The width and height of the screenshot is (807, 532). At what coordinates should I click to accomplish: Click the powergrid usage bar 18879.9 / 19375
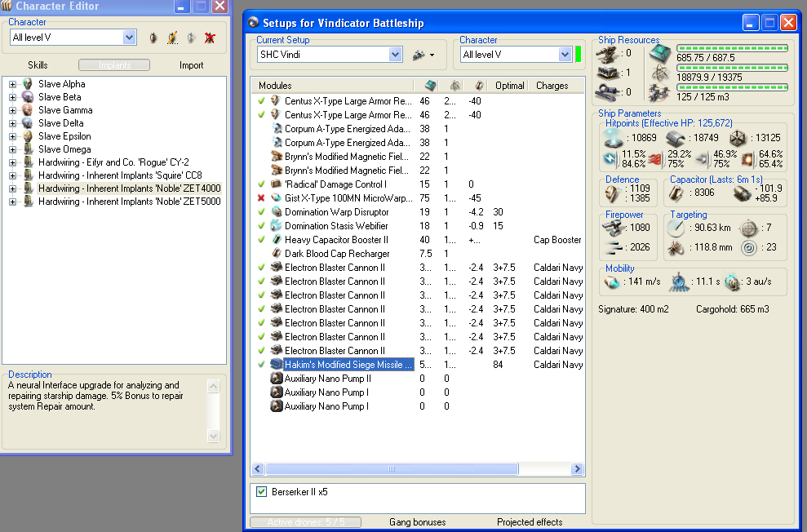click(732, 68)
